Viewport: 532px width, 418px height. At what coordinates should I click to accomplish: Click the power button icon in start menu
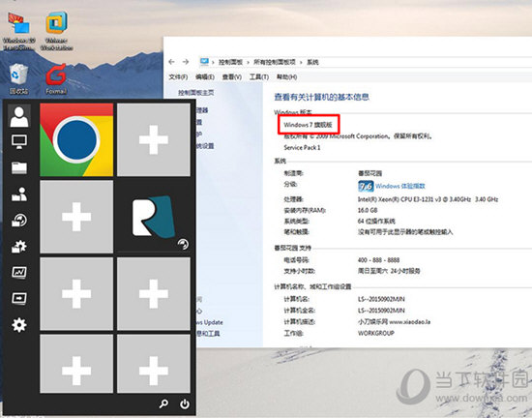[x=185, y=403]
